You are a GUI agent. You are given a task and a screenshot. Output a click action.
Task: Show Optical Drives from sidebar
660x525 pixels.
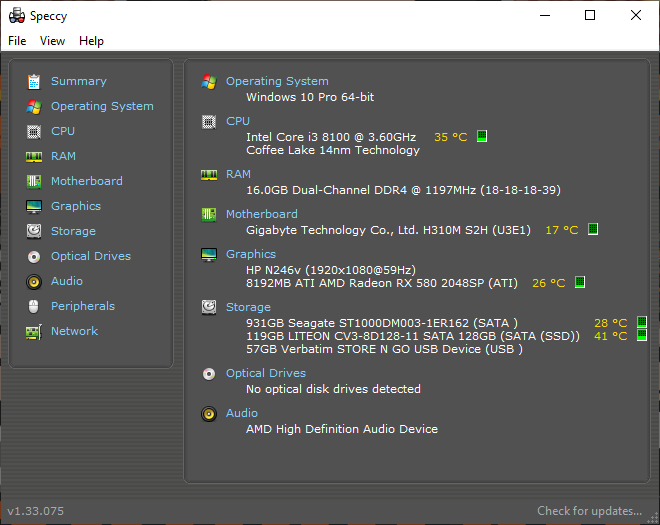[x=91, y=256]
